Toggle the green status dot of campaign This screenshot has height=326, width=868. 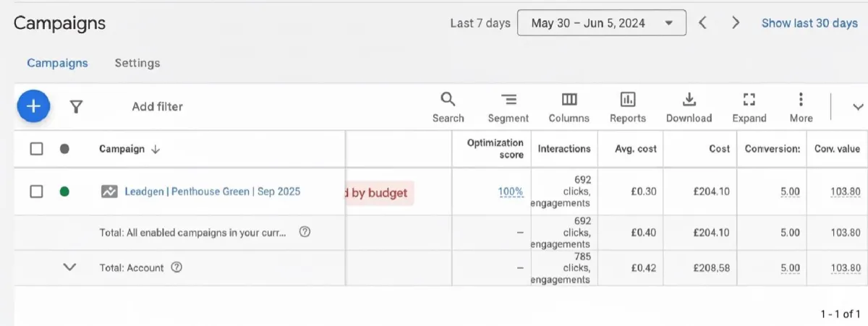pos(64,192)
